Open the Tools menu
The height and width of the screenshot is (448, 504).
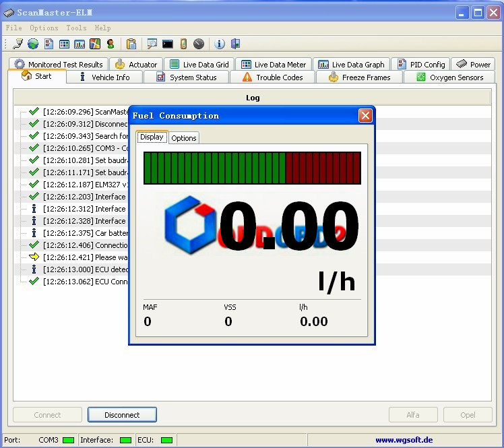point(76,28)
